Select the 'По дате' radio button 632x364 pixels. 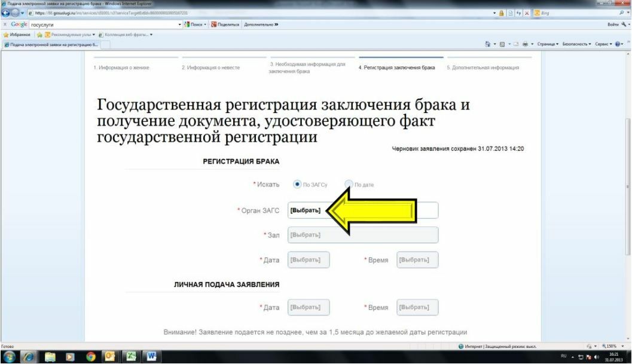349,184
